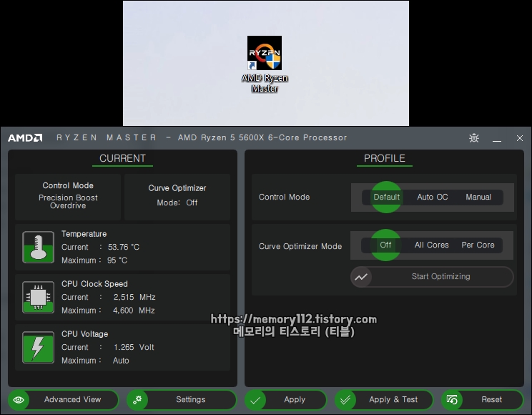Screen dimensions: 532x415
Task: Open Advanced View
Action: (64, 400)
